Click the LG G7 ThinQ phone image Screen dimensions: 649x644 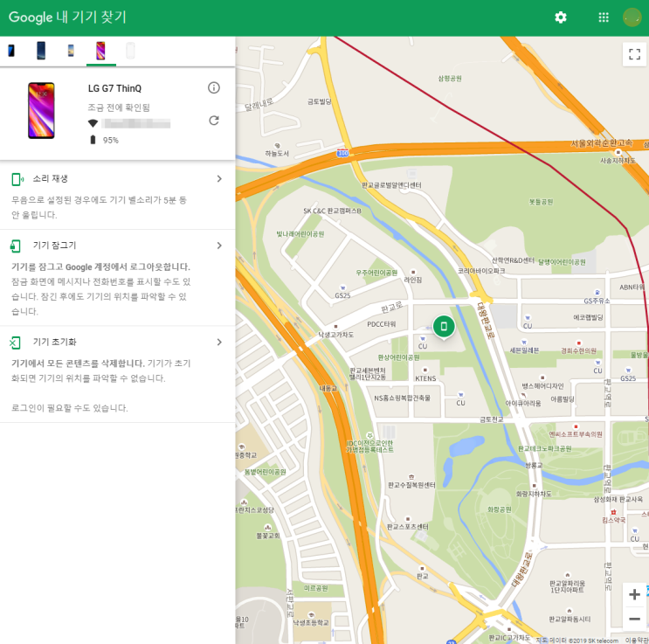click(x=41, y=111)
